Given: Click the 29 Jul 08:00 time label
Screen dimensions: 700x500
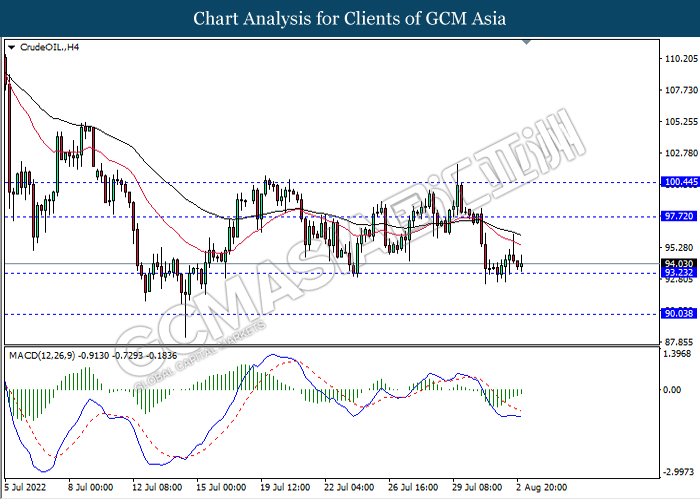Looking at the screenshot, I should pos(477,487).
